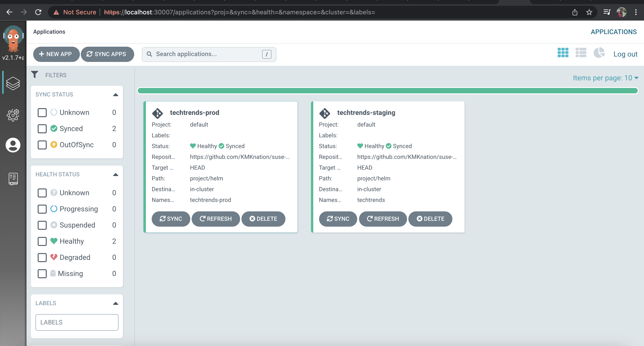Open Items per page dropdown
Screen dimensions: 644x346
coord(605,78)
